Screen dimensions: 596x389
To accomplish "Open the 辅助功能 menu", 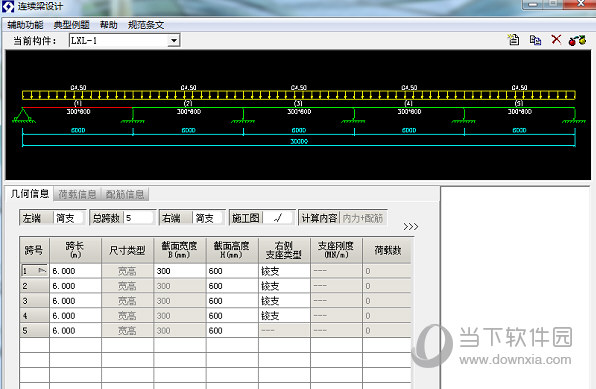I will [25, 25].
